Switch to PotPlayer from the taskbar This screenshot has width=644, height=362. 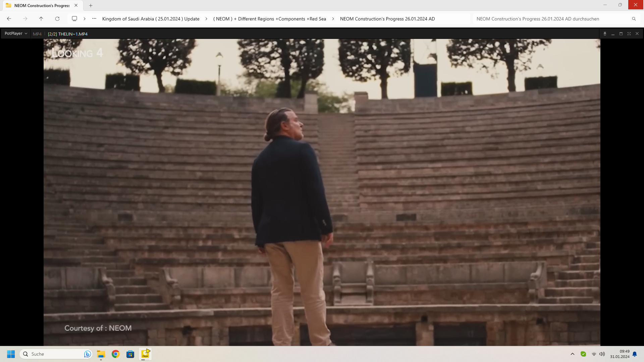(x=145, y=354)
